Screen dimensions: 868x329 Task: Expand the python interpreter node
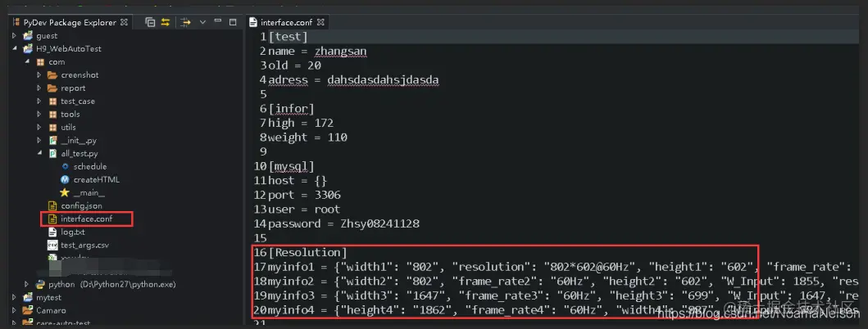tap(26, 284)
